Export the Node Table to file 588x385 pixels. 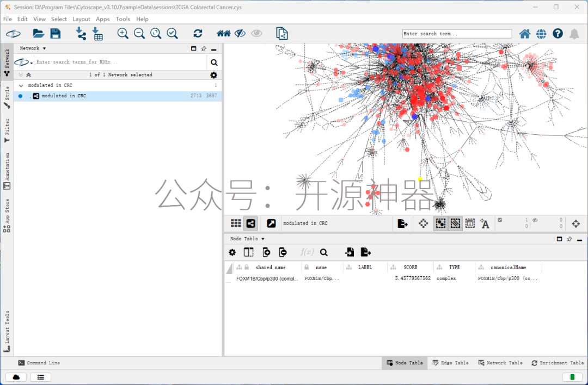pos(366,252)
